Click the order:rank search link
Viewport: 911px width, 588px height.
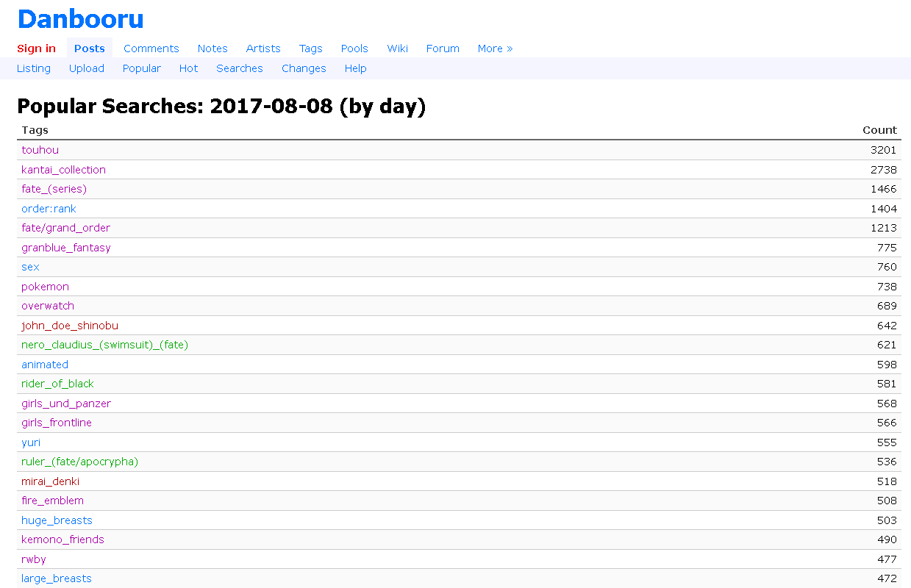tap(49, 209)
